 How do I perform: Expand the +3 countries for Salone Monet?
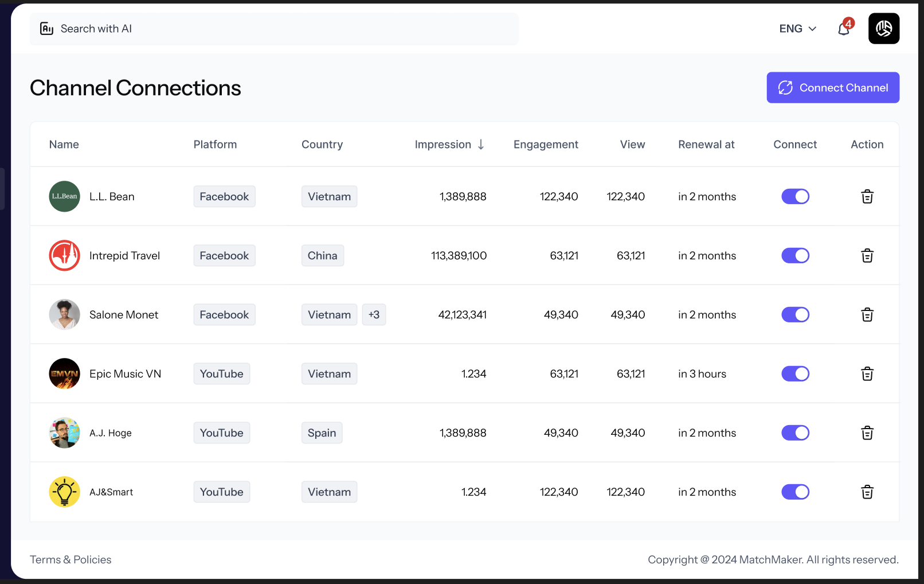click(374, 314)
